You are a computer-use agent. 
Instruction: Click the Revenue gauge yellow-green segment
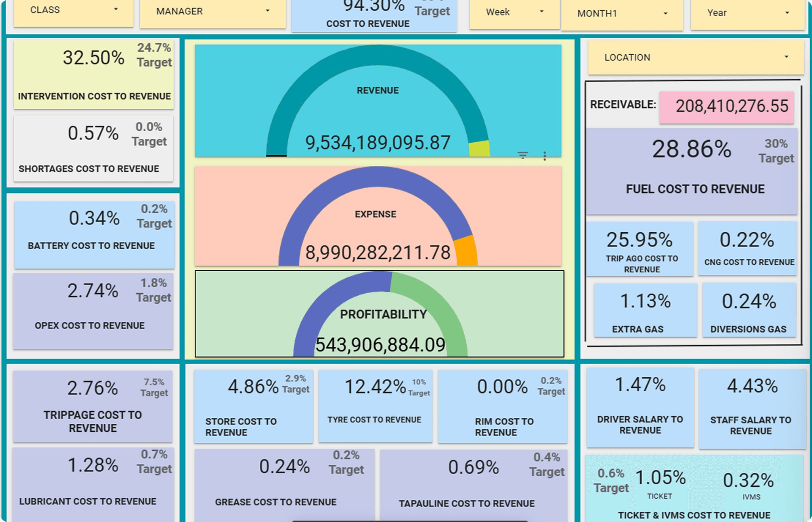(x=479, y=148)
